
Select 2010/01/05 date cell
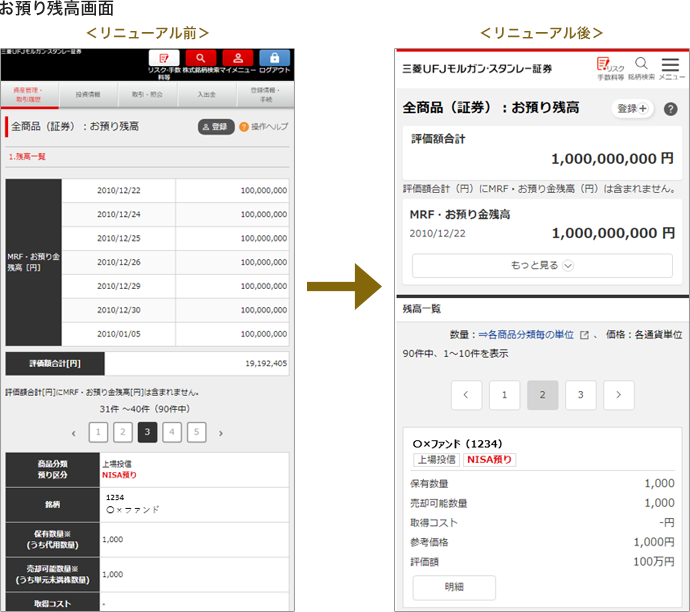tap(119, 334)
